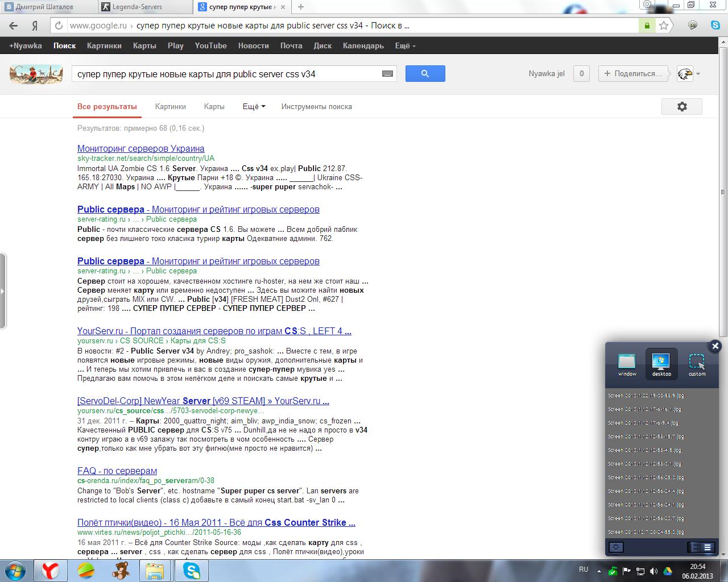728x582 pixels.
Task: Open Windows Start menu
Action: 15,571
